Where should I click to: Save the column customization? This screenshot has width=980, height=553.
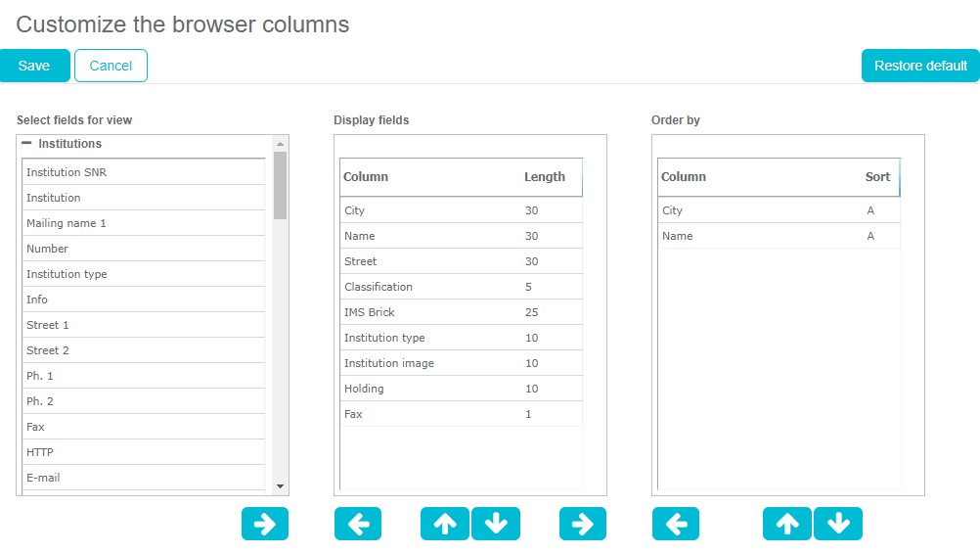click(34, 66)
